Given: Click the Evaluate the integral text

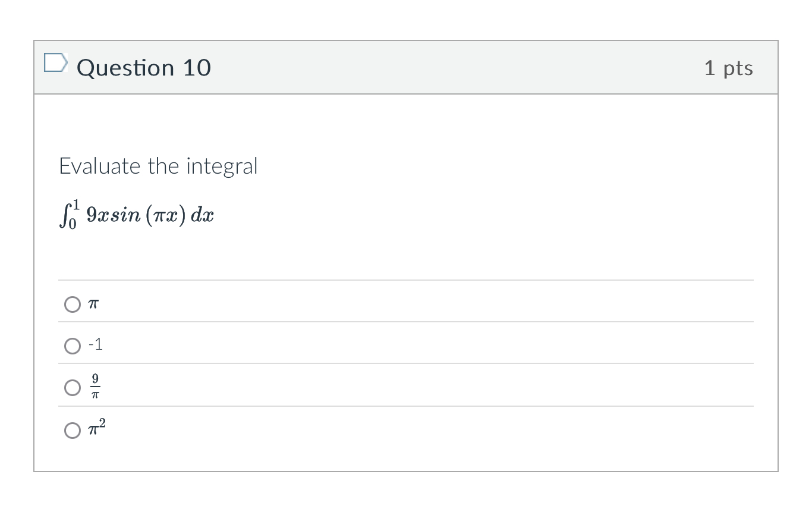Looking at the screenshot, I should 158,167.
